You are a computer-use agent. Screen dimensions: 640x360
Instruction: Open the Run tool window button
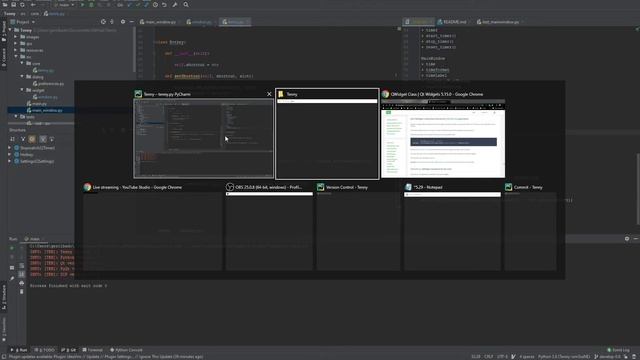coord(19,350)
